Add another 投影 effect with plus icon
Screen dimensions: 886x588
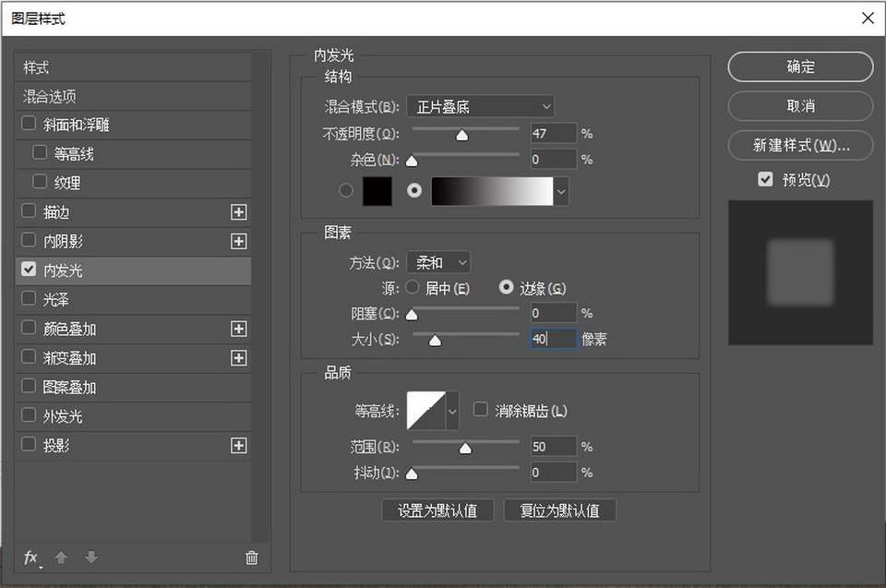click(238, 446)
